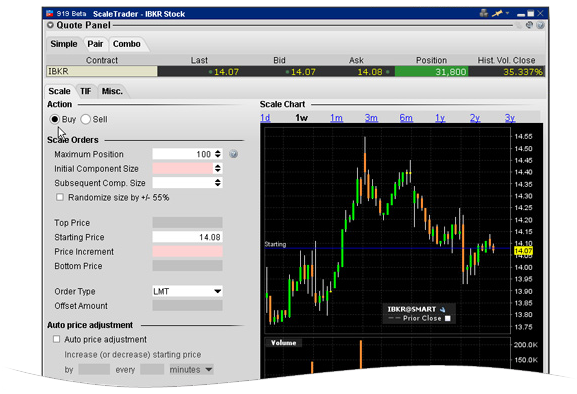Viewport: 577px width, 394px height.
Task: Open the minutes time unit dropdown
Action: tap(191, 369)
